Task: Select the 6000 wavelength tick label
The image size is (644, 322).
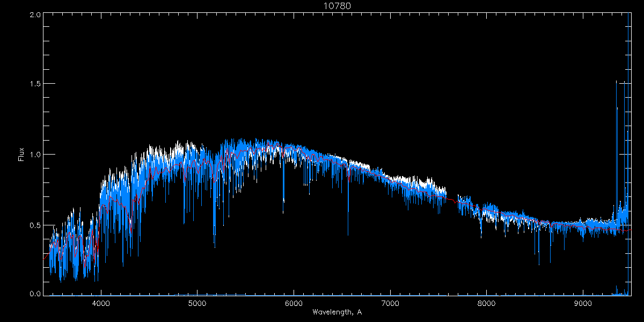Action: coord(294,303)
